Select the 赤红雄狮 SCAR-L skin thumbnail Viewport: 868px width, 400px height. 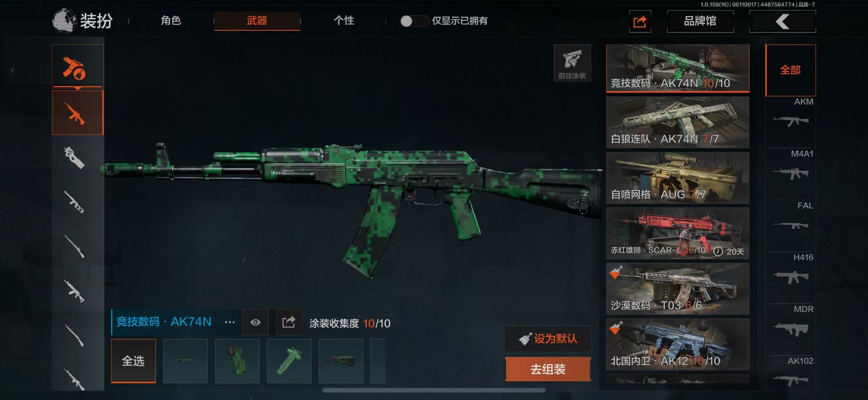678,233
